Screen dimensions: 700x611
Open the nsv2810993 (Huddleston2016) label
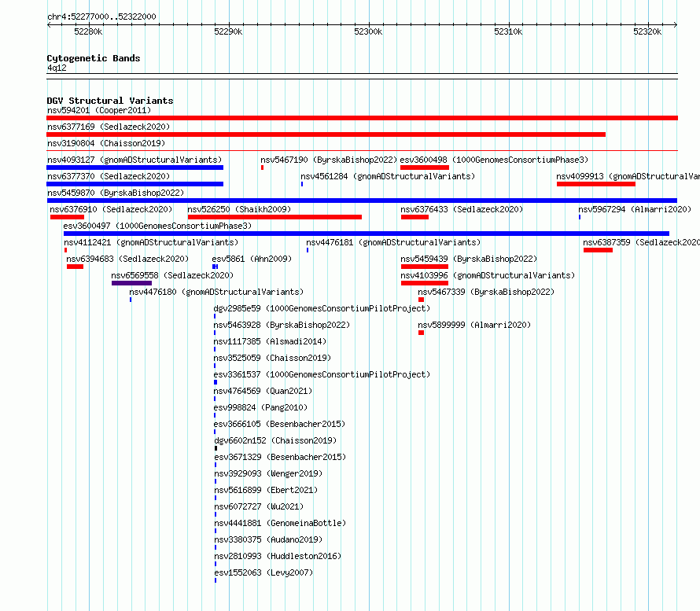tap(278, 556)
